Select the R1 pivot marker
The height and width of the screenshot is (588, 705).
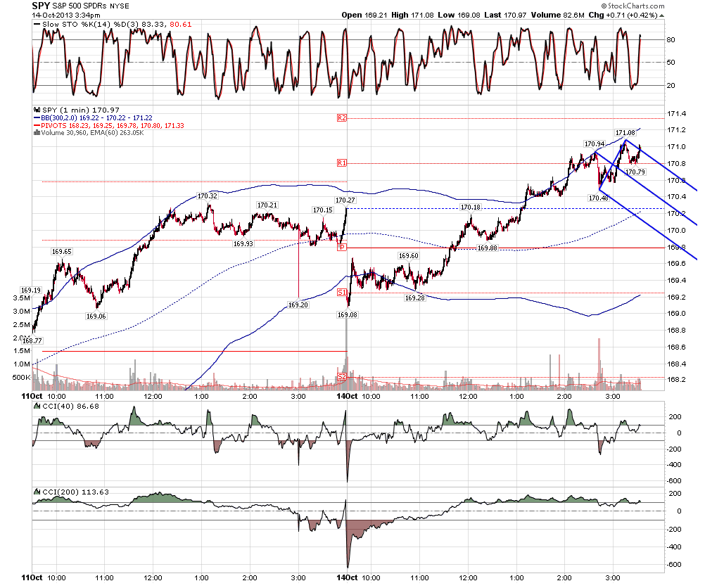tap(342, 162)
